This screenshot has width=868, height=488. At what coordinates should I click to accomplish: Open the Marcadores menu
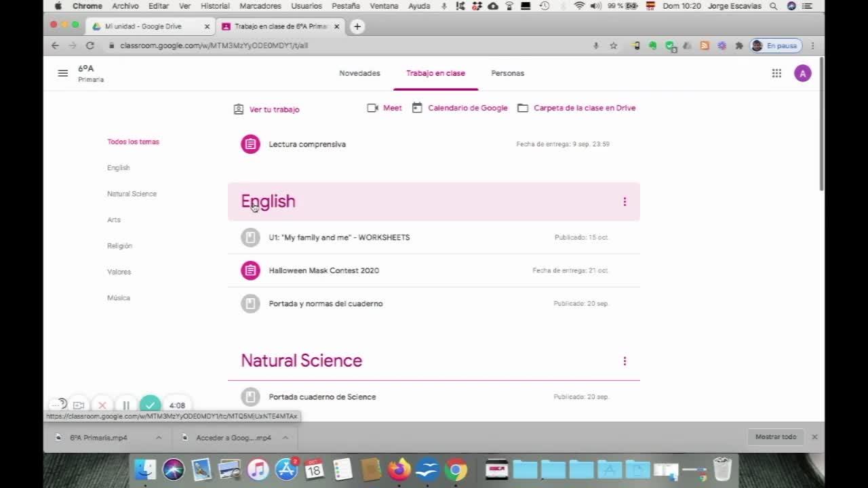(x=260, y=6)
